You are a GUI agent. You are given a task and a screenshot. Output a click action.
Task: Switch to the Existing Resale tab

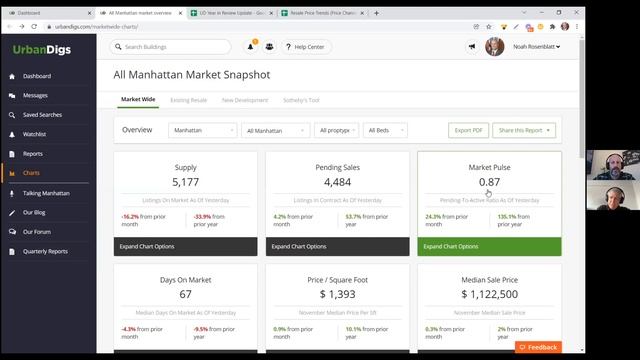[189, 100]
